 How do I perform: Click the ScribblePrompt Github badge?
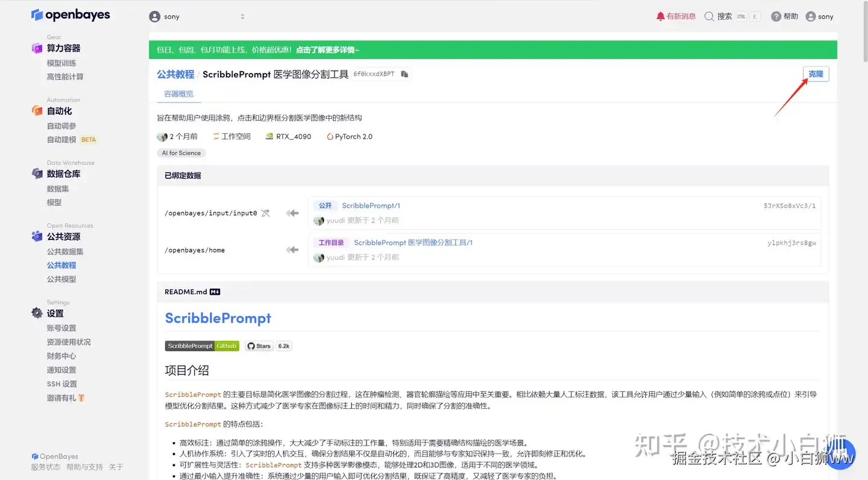click(x=202, y=346)
